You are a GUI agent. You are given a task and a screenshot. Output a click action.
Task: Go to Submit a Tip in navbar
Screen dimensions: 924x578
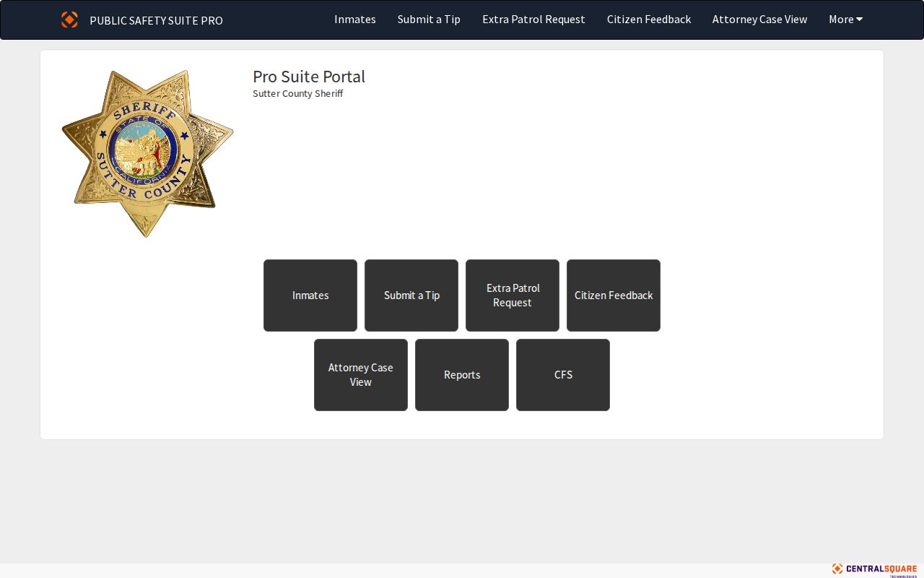click(x=429, y=20)
